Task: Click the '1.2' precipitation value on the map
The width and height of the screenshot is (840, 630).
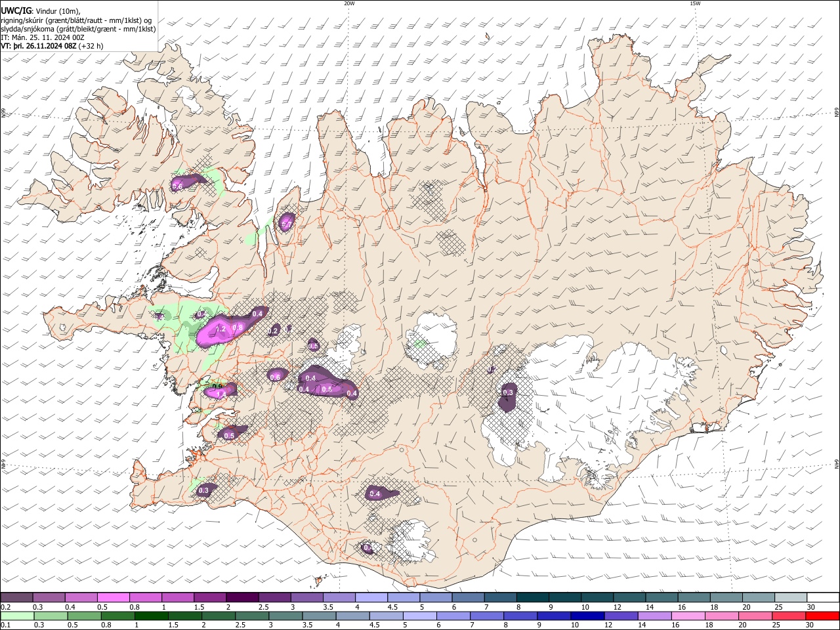Action: point(221,329)
